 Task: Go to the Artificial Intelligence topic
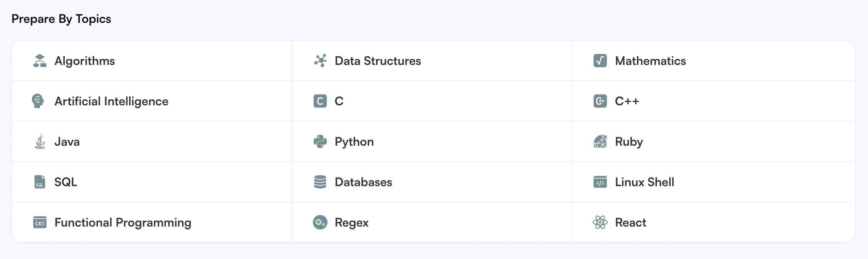click(x=152, y=101)
